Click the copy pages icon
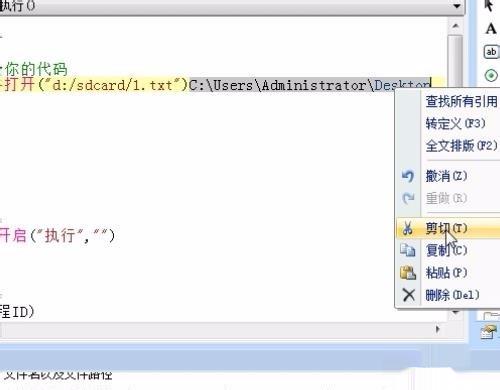Screen dimensions: 500x390 point(408,250)
